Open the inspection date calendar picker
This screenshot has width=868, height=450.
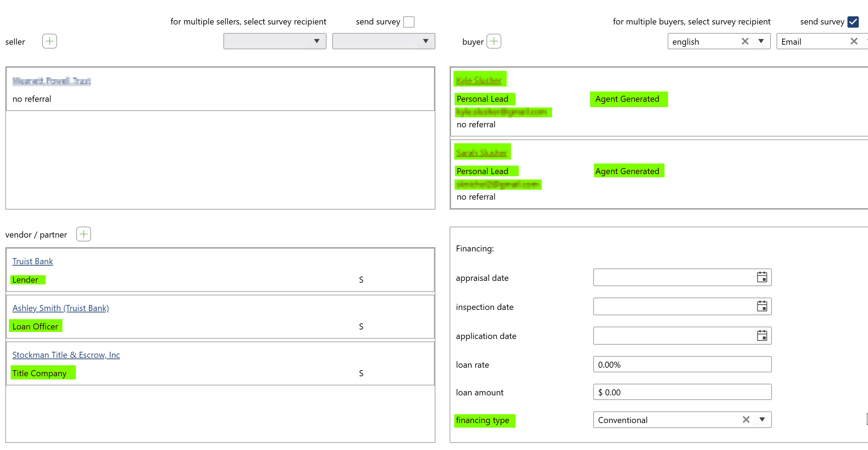(x=762, y=306)
